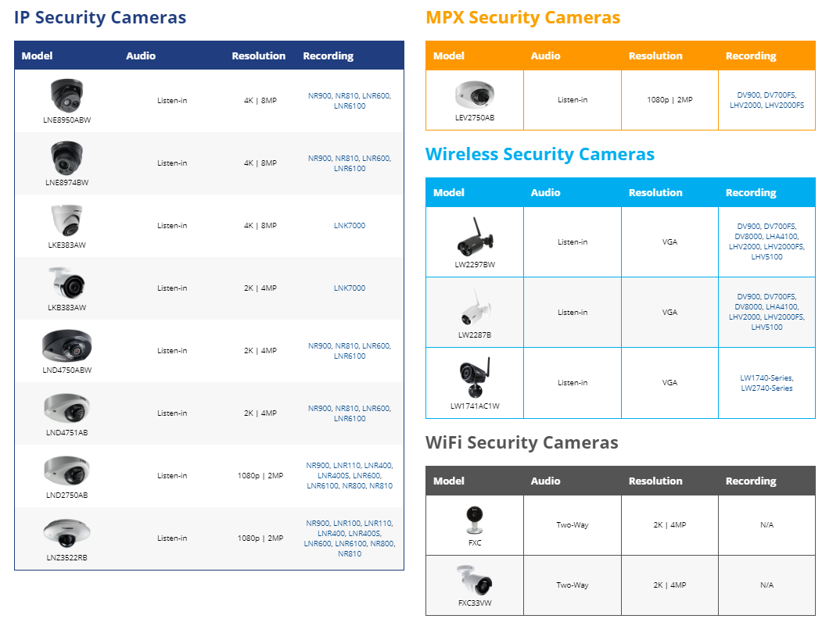This screenshot has width=840, height=626.
Task: Click the LNE8974BW dome camera image
Action: pos(67,158)
